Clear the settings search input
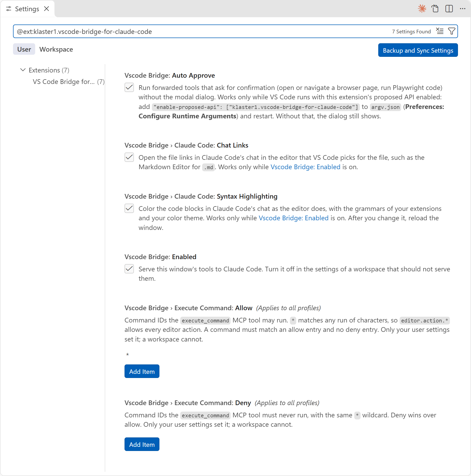 440,31
